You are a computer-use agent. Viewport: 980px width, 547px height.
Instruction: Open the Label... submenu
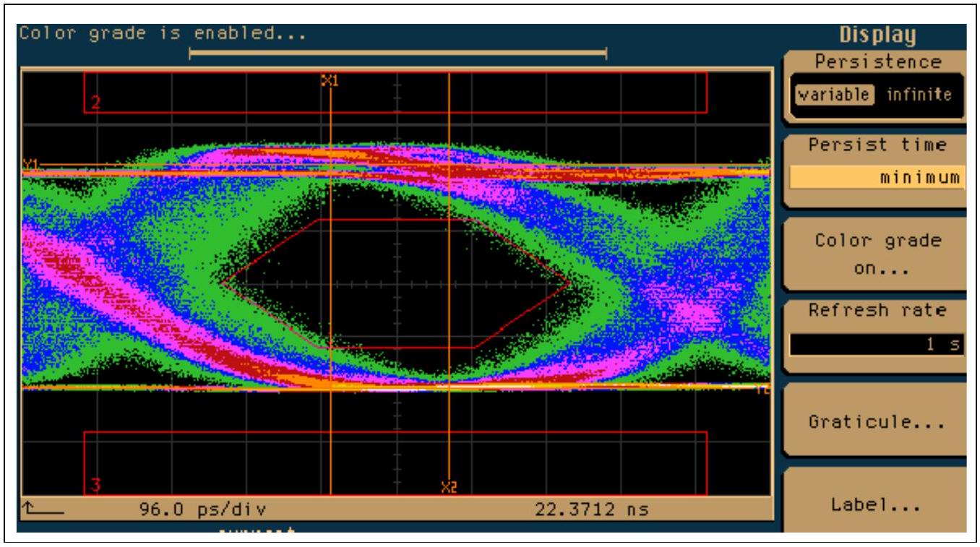click(x=878, y=506)
